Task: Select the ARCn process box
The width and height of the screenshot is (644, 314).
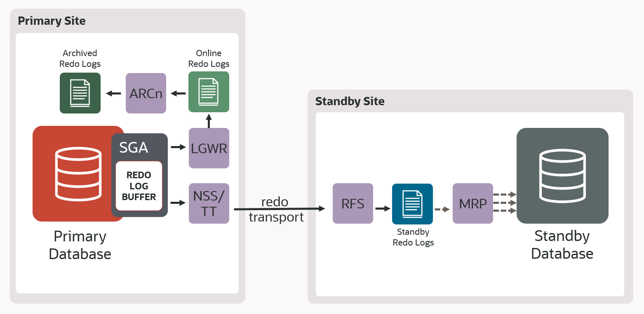Action: tap(146, 93)
